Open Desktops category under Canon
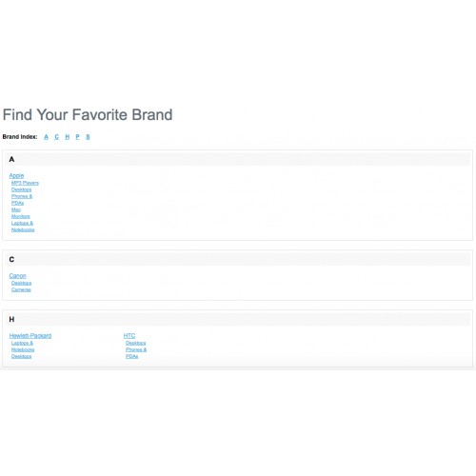The width and height of the screenshot is (476, 476). click(21, 283)
